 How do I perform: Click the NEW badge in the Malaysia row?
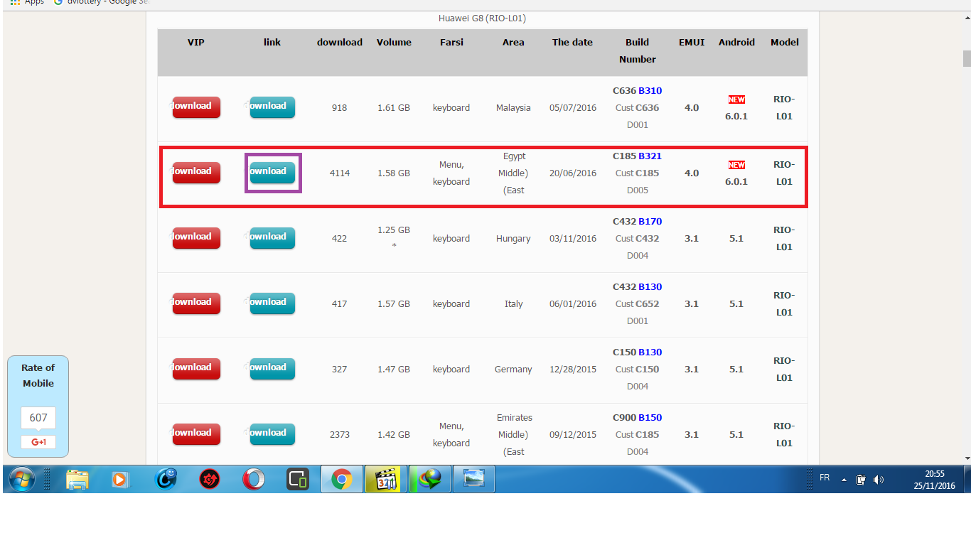point(736,99)
